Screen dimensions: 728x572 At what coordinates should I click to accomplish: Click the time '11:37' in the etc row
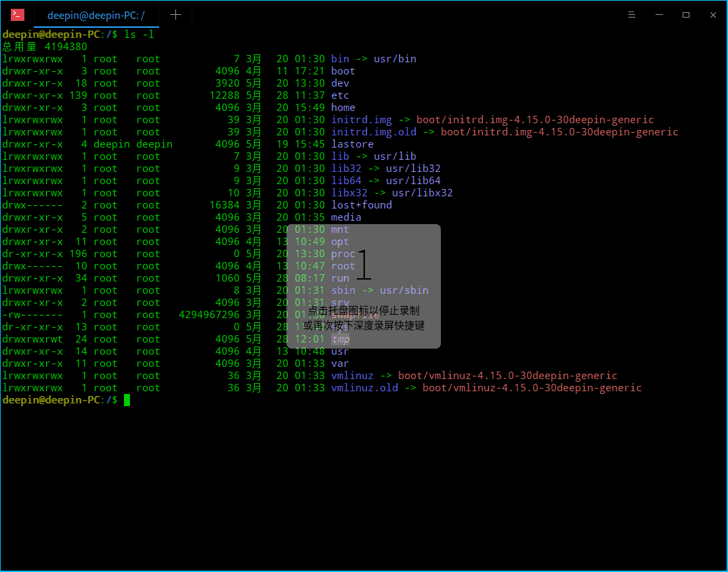(309, 95)
